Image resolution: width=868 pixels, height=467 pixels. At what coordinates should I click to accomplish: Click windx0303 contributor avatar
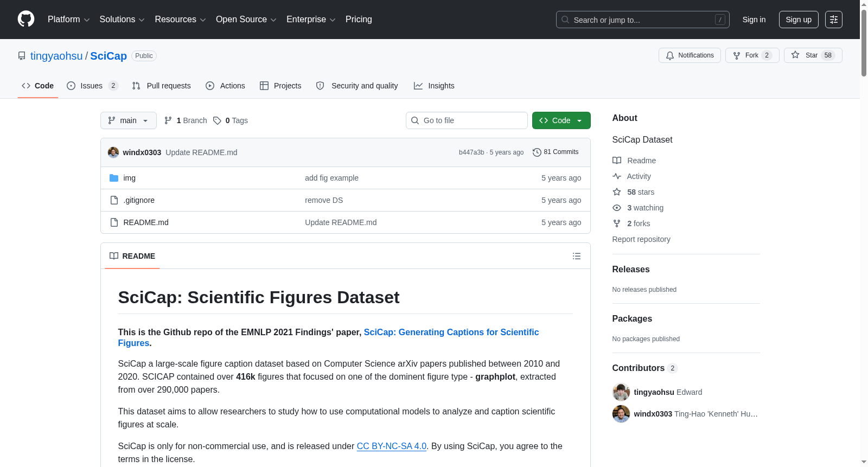[x=621, y=414]
